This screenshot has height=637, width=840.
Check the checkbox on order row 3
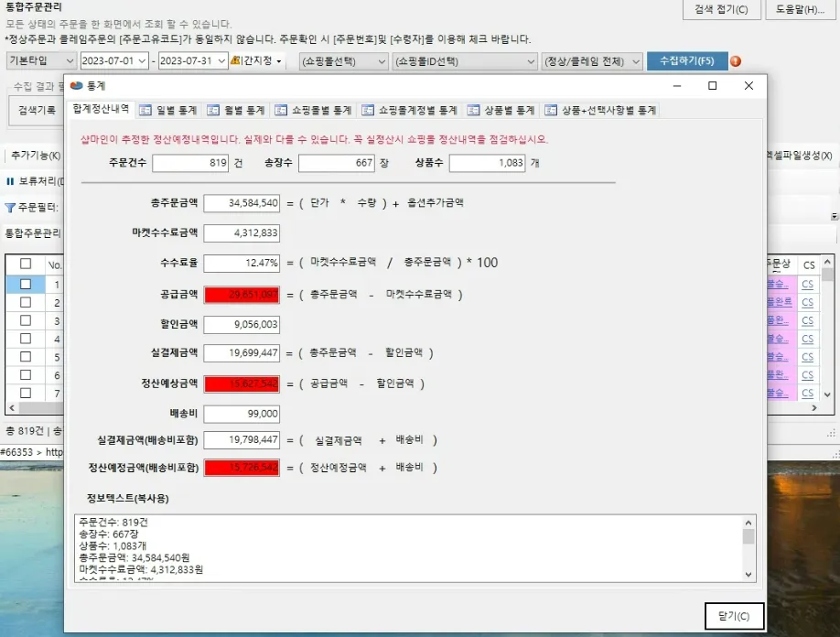point(25,318)
